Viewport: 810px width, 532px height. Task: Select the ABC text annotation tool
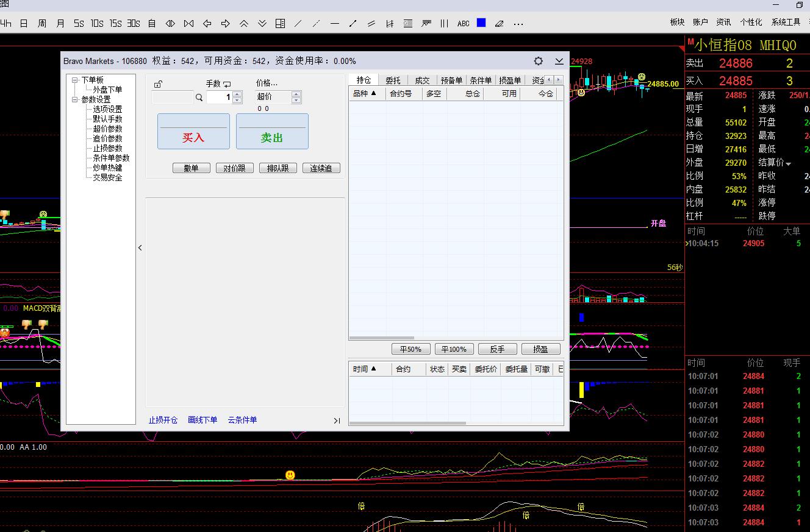click(x=463, y=23)
